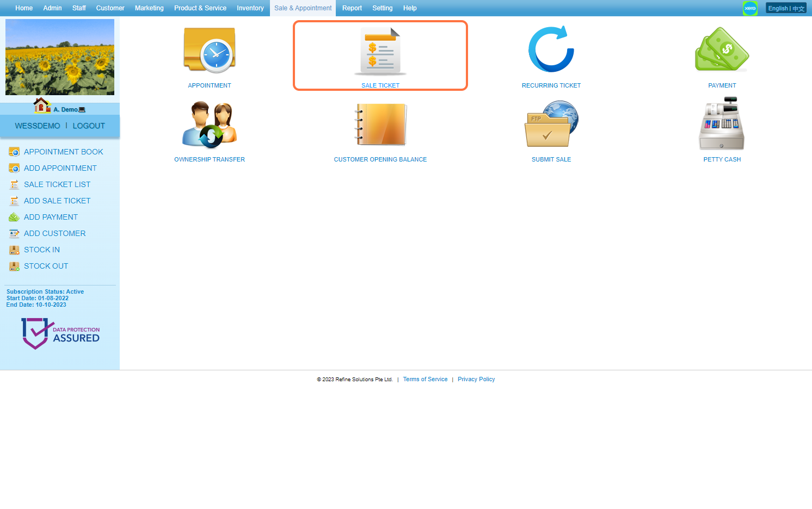The image size is (812, 509).
Task: Open the Customer Opening Balance notebook icon
Action: tap(380, 125)
